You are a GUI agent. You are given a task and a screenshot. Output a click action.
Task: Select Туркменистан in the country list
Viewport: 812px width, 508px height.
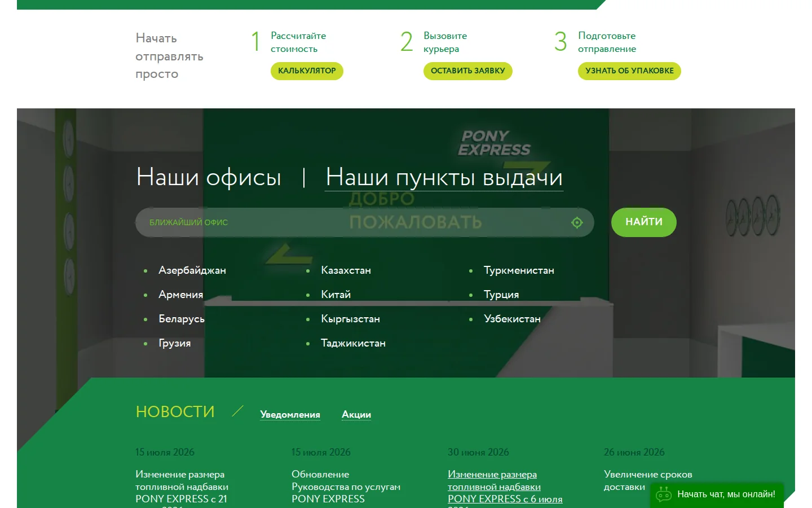point(519,270)
